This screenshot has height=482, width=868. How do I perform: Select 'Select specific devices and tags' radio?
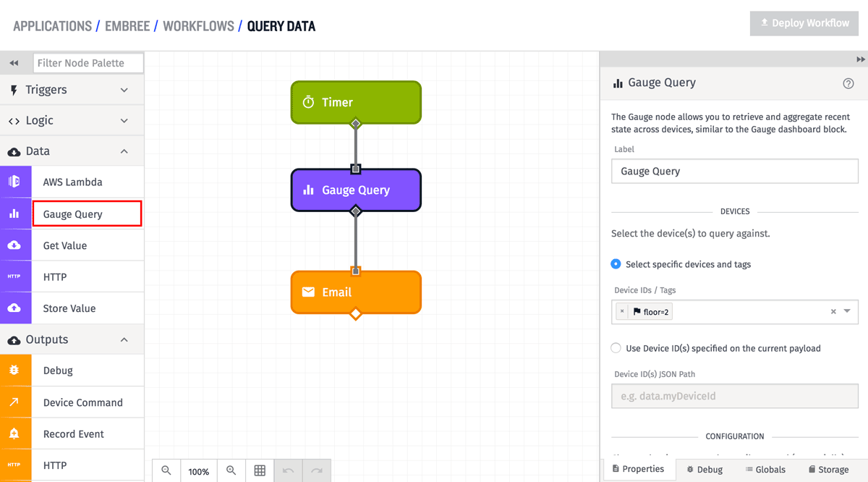(616, 264)
